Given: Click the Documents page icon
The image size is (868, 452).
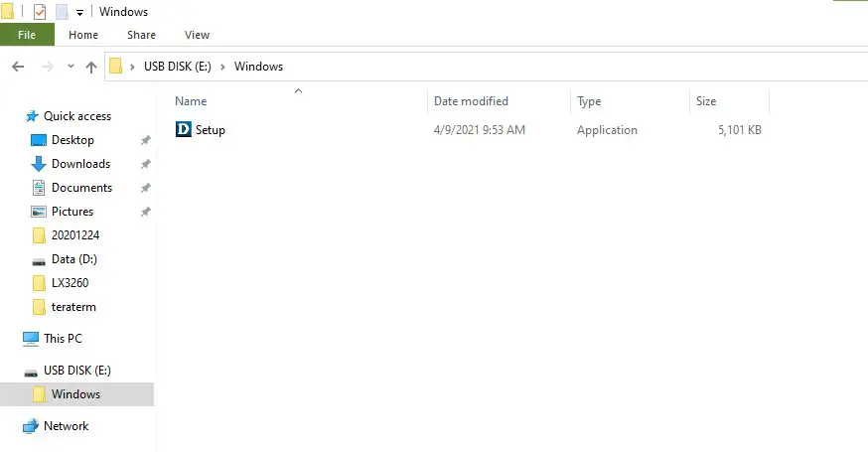Looking at the screenshot, I should click(x=39, y=188).
